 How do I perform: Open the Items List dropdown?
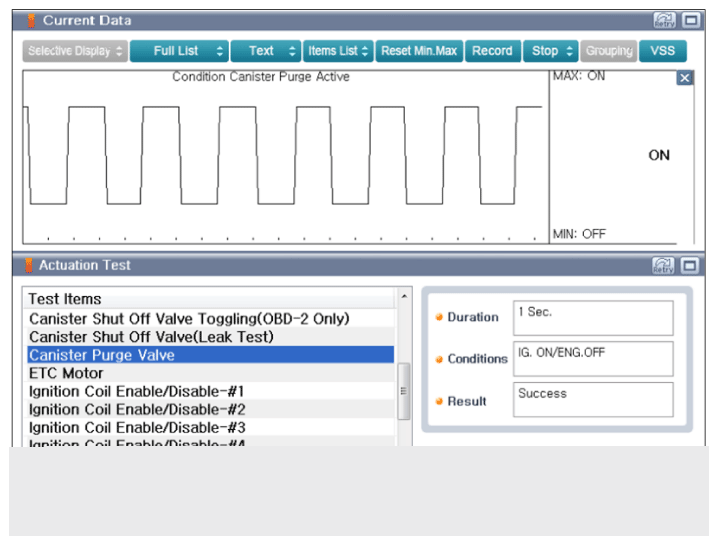338,51
